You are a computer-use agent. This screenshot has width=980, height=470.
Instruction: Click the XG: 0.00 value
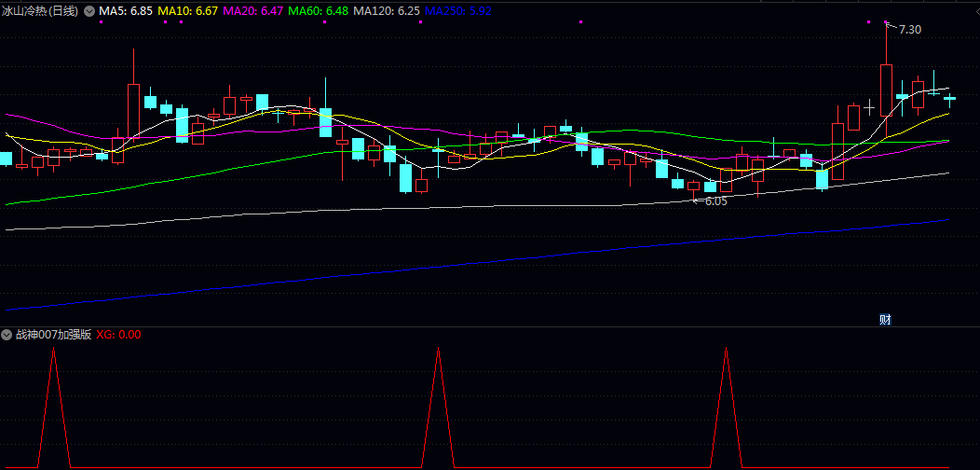click(118, 335)
